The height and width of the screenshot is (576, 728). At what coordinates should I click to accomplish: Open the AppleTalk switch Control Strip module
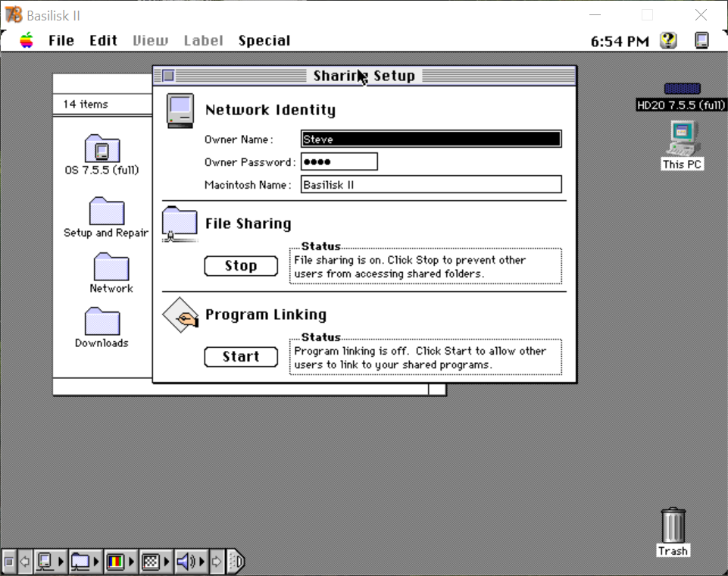50,562
